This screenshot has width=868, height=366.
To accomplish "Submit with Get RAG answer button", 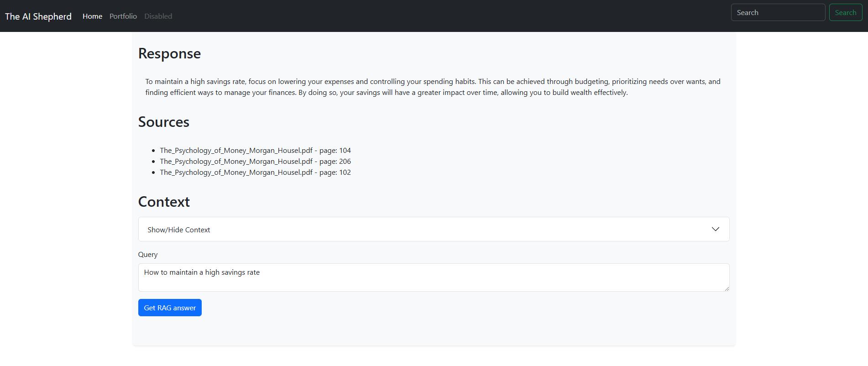I will tap(170, 308).
